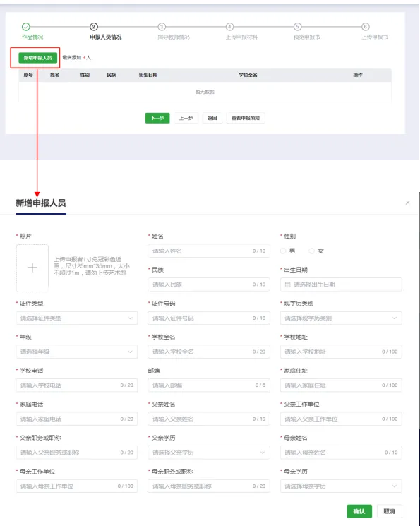Click the green checkmark step icon
420x526 pixels.
pos(26,27)
